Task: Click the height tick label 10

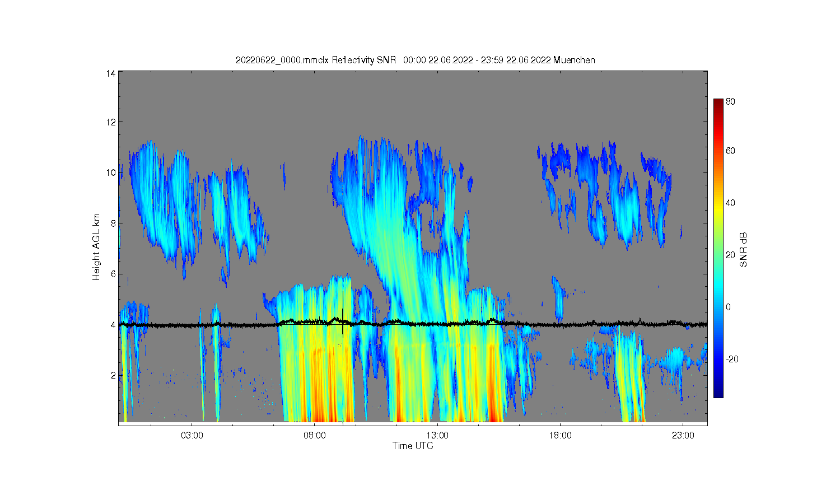Action: 111,172
